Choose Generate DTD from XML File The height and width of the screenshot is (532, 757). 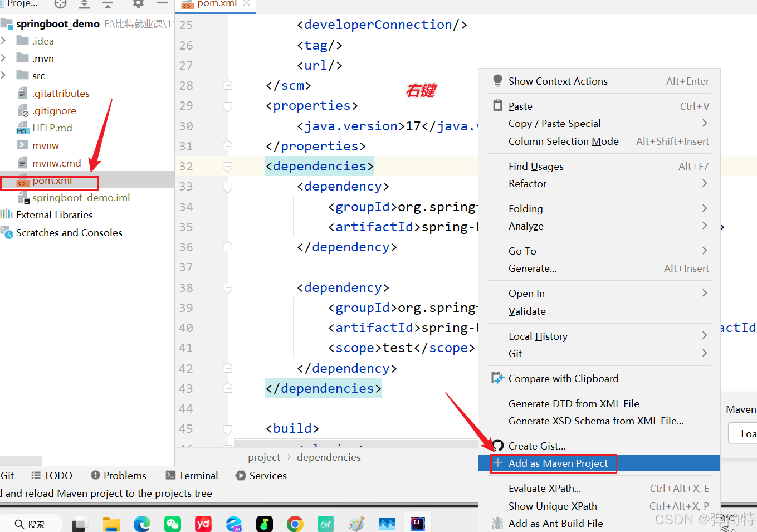[x=599, y=403]
